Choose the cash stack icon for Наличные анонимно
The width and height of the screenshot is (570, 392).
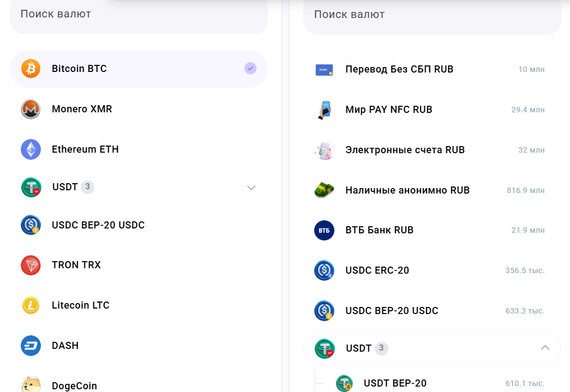[324, 190]
